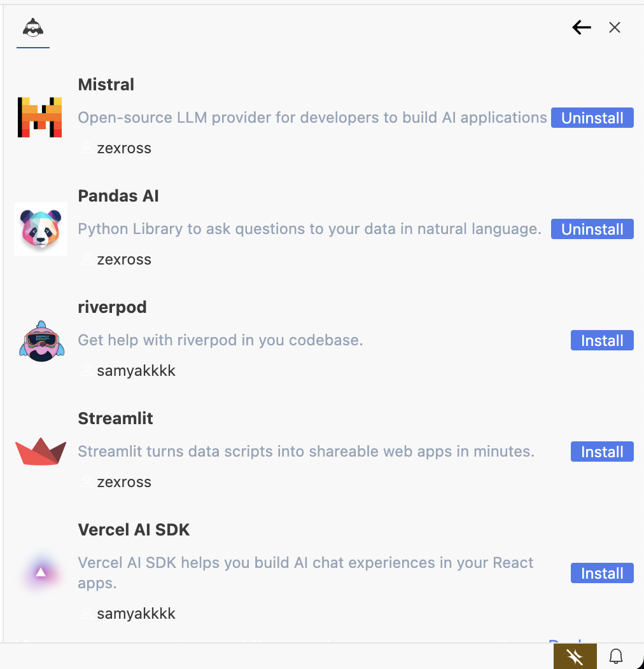
Task: Click the riverpod agent avatar icon
Action: [41, 341]
